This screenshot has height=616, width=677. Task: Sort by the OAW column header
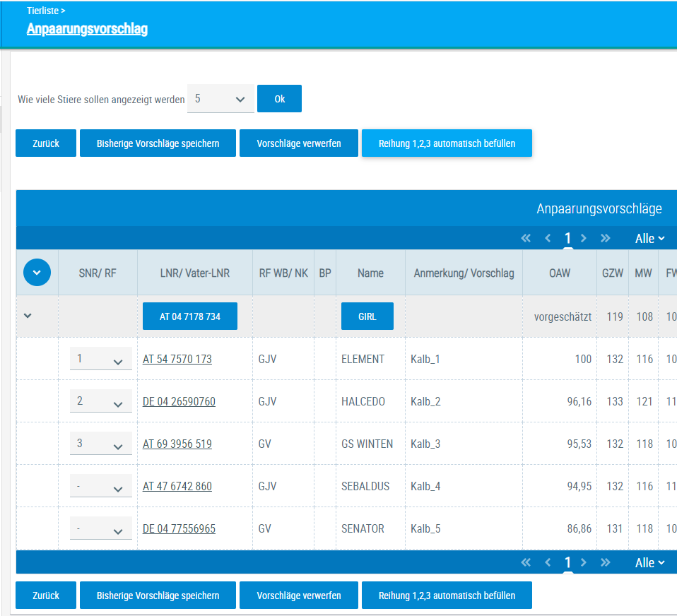coord(559,273)
